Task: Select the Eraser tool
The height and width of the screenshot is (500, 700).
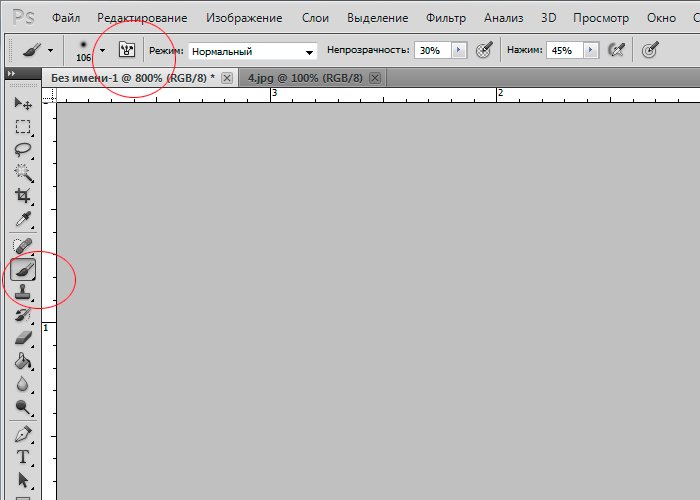Action: click(x=23, y=338)
